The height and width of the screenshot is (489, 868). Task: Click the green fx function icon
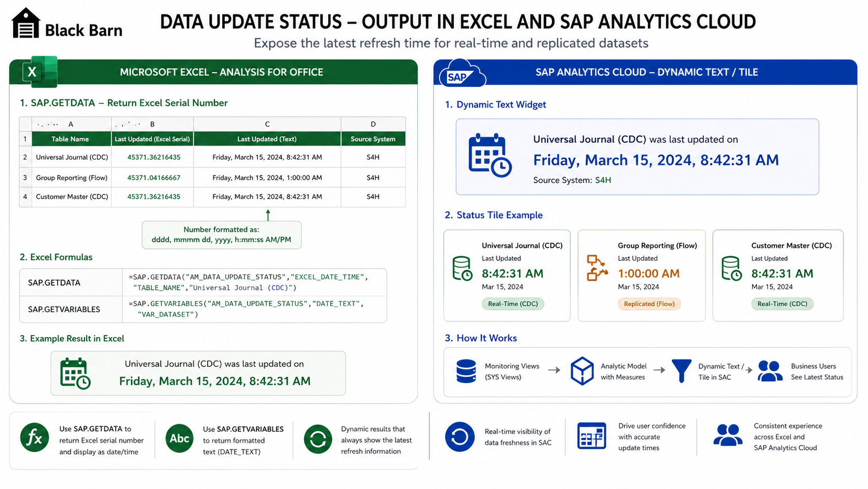(35, 438)
